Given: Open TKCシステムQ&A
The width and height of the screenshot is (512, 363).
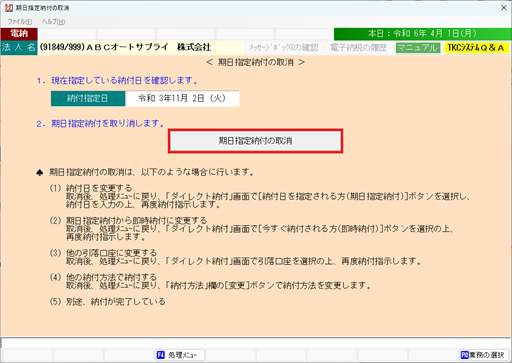Looking at the screenshot, I should [476, 48].
